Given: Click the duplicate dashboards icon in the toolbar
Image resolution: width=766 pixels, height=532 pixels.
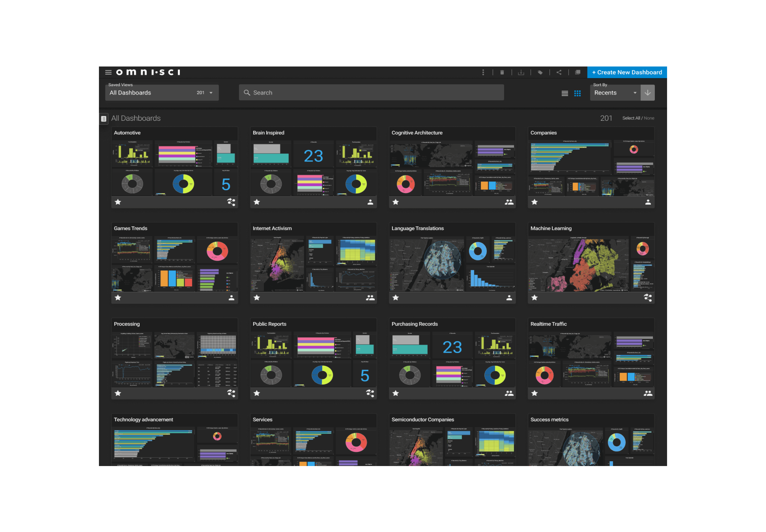Looking at the screenshot, I should coord(578,72).
